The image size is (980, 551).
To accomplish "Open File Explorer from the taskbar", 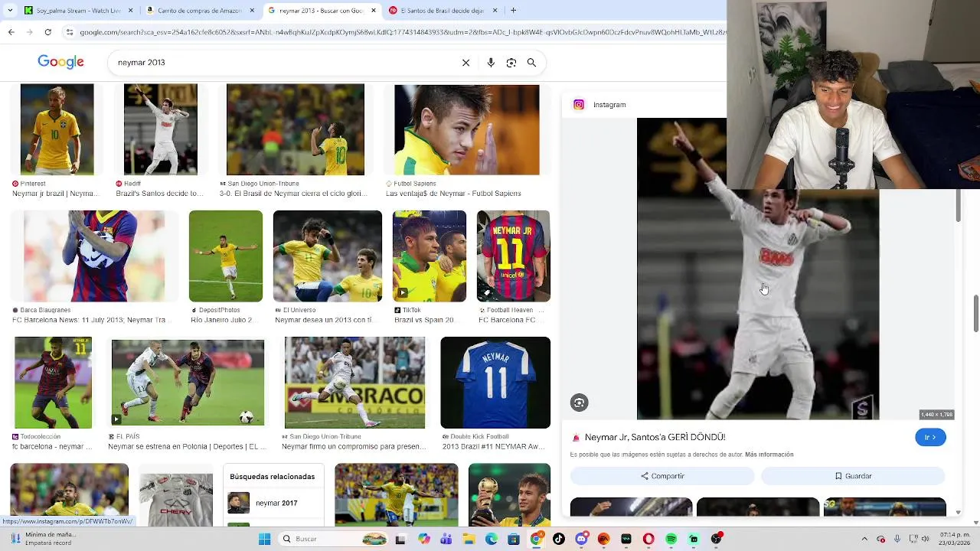I will tap(469, 539).
